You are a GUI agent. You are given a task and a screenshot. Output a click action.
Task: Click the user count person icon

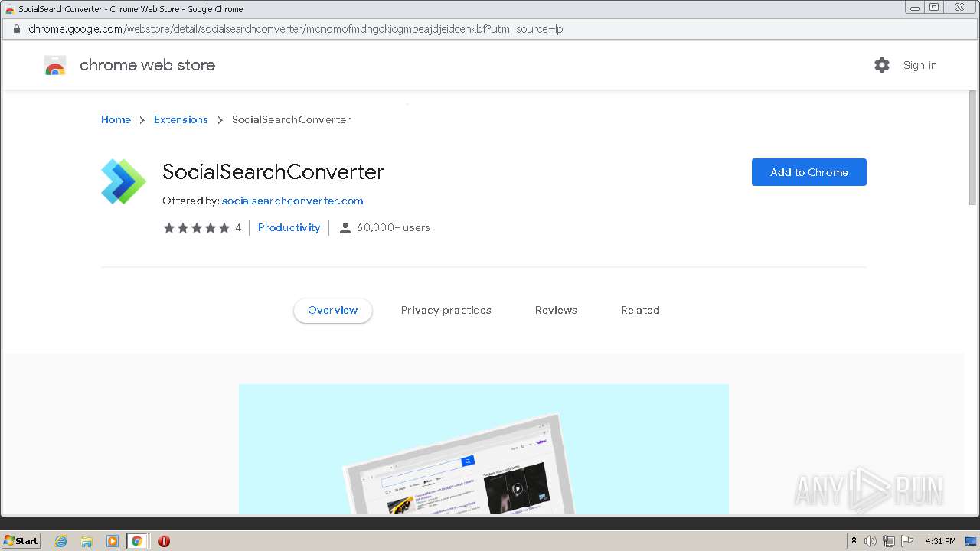point(345,228)
